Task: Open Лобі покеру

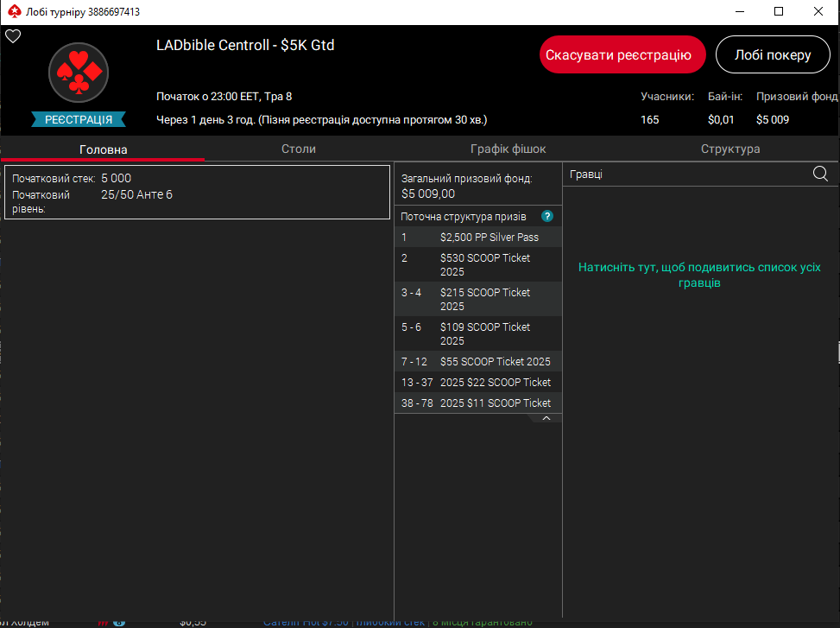Action: (773, 54)
